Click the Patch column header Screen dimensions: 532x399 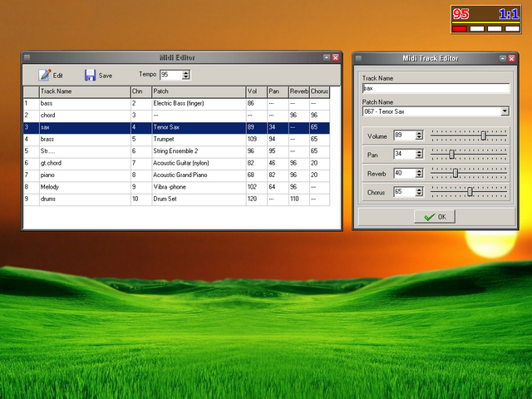click(x=199, y=91)
